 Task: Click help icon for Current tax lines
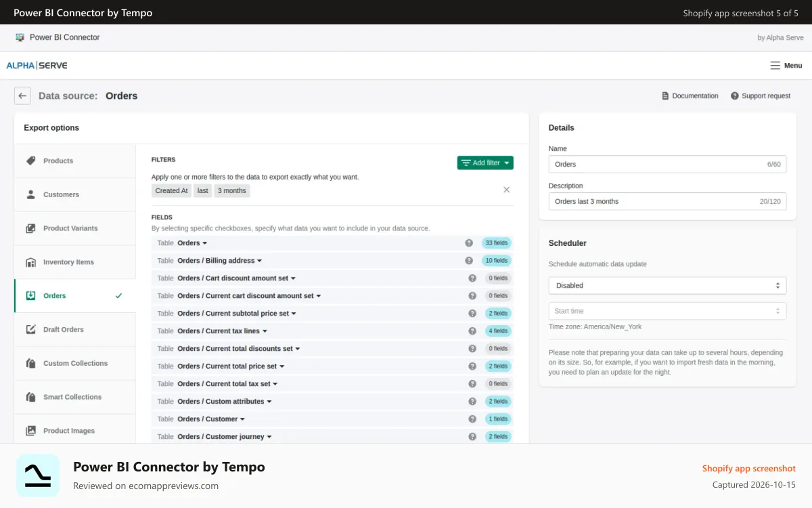coord(472,331)
